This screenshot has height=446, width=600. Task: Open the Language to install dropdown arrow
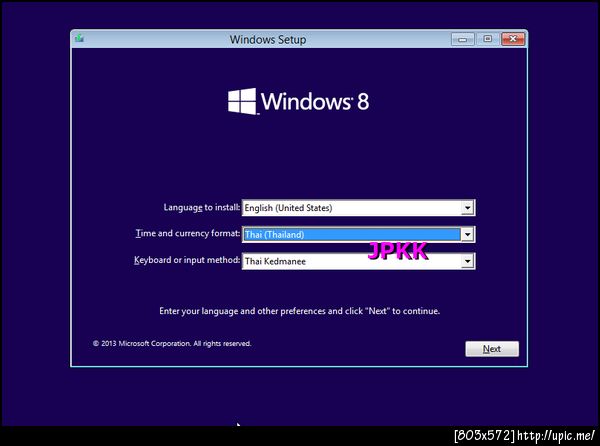pyautogui.click(x=467, y=208)
